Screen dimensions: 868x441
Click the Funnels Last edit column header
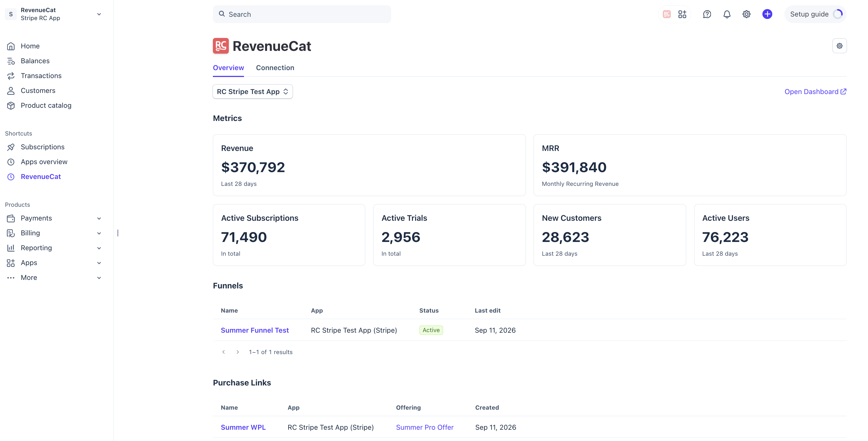(x=487, y=311)
